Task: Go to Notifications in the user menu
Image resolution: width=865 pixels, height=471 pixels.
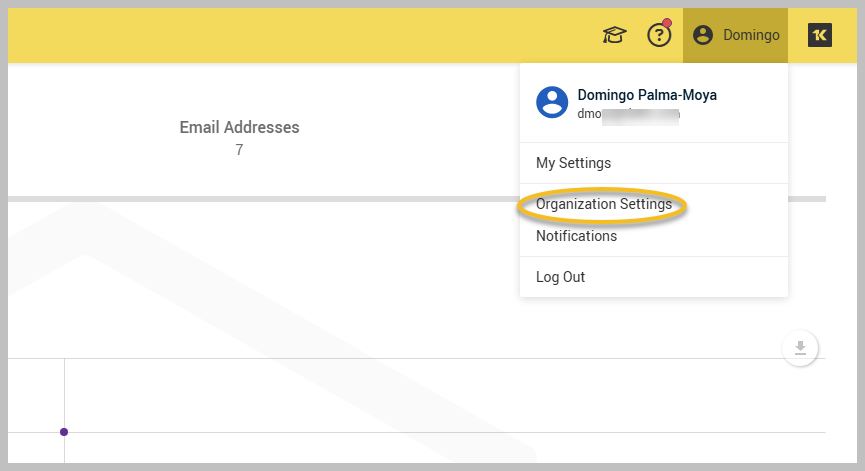Action: pyautogui.click(x=576, y=236)
